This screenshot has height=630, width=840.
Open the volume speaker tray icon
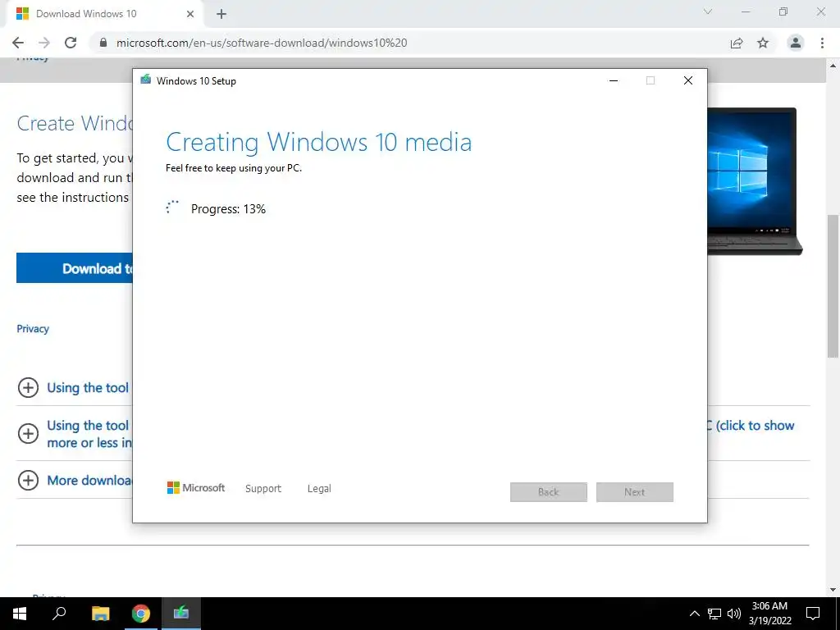(x=734, y=614)
